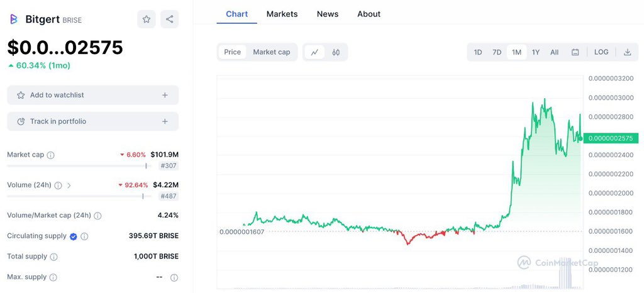This screenshot has width=644, height=293.
Task: Select Price chart mode
Action: click(x=233, y=52)
